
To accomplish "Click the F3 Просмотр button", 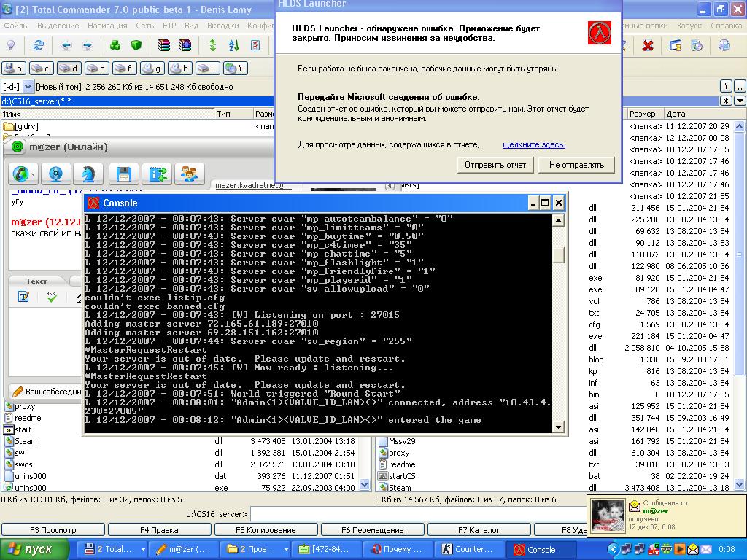I will coord(53,530).
